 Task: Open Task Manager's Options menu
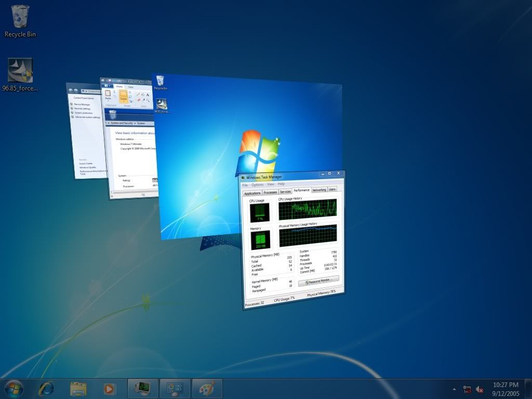257,185
